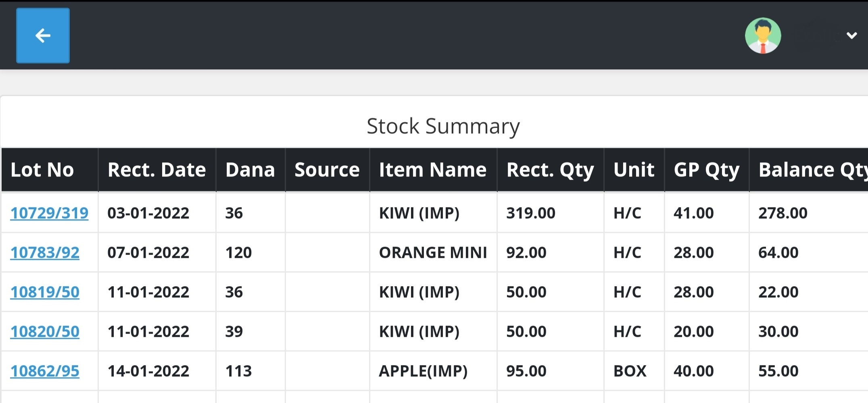
Task: Click the Source column header
Action: point(328,170)
